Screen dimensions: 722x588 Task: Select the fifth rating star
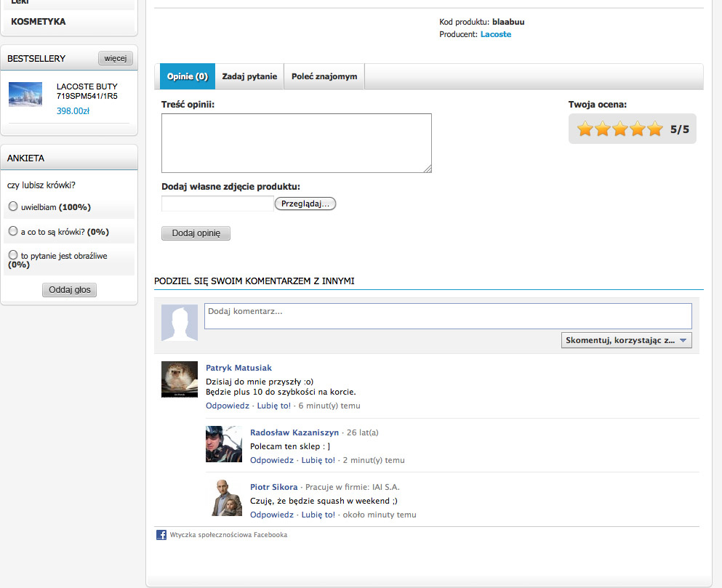pos(655,129)
